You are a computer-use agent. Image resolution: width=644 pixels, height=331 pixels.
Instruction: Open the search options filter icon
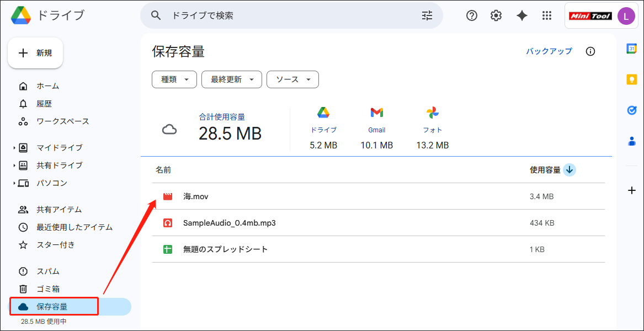[x=427, y=15]
